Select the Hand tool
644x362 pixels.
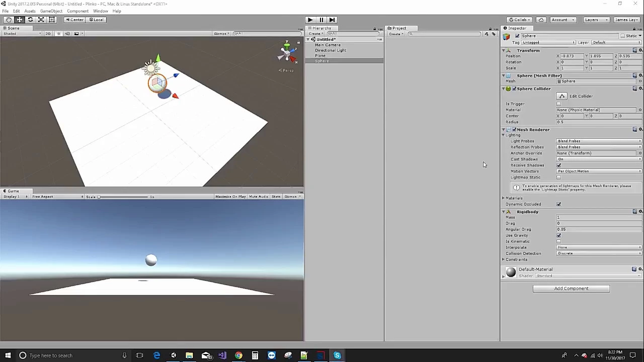[x=9, y=20]
